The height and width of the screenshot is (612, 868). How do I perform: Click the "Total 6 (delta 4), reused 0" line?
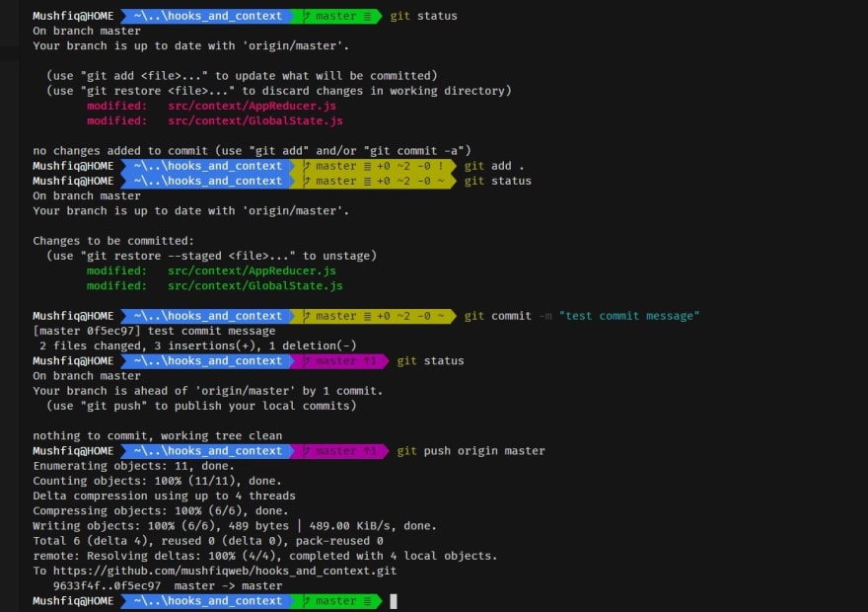[207, 541]
